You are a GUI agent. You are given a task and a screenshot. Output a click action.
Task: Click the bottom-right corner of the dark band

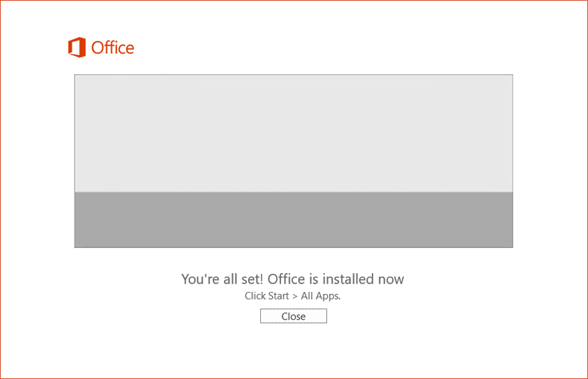[x=511, y=246]
